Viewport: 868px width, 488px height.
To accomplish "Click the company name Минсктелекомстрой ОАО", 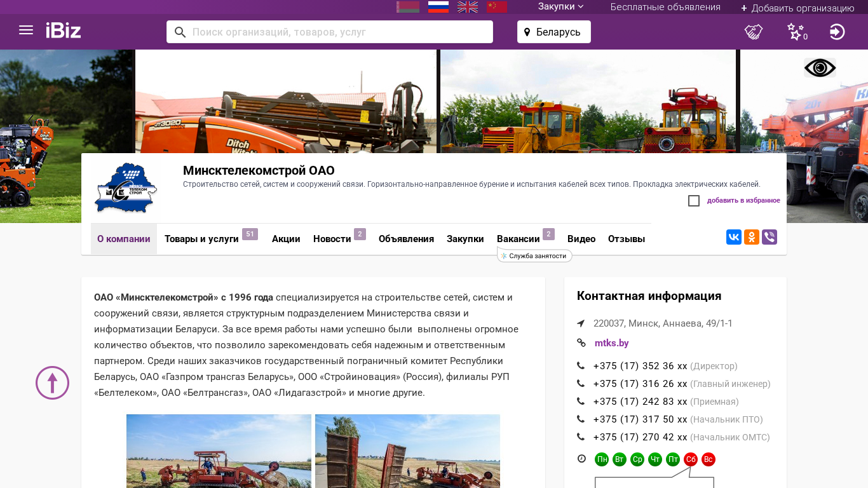I will pos(259,170).
